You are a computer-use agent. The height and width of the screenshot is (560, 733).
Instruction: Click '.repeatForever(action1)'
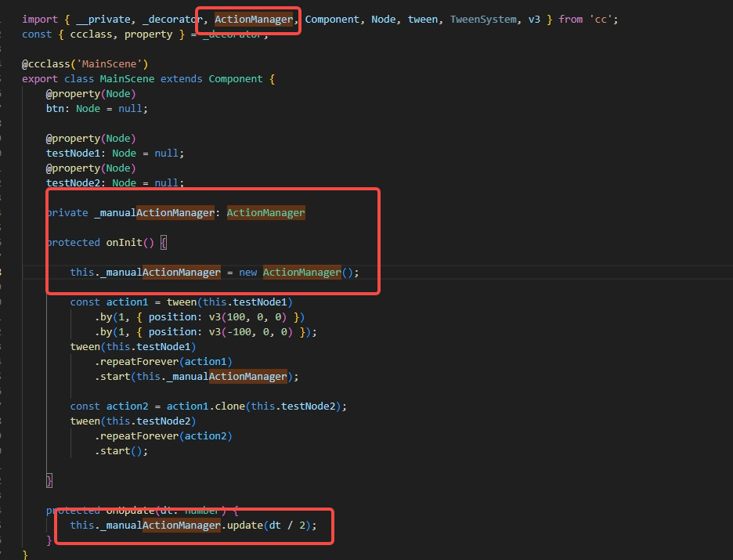coord(163,362)
